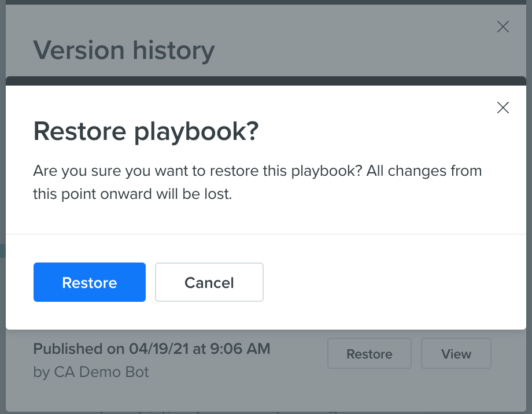Click the 'Restore playbook?' dialog title

(x=146, y=131)
